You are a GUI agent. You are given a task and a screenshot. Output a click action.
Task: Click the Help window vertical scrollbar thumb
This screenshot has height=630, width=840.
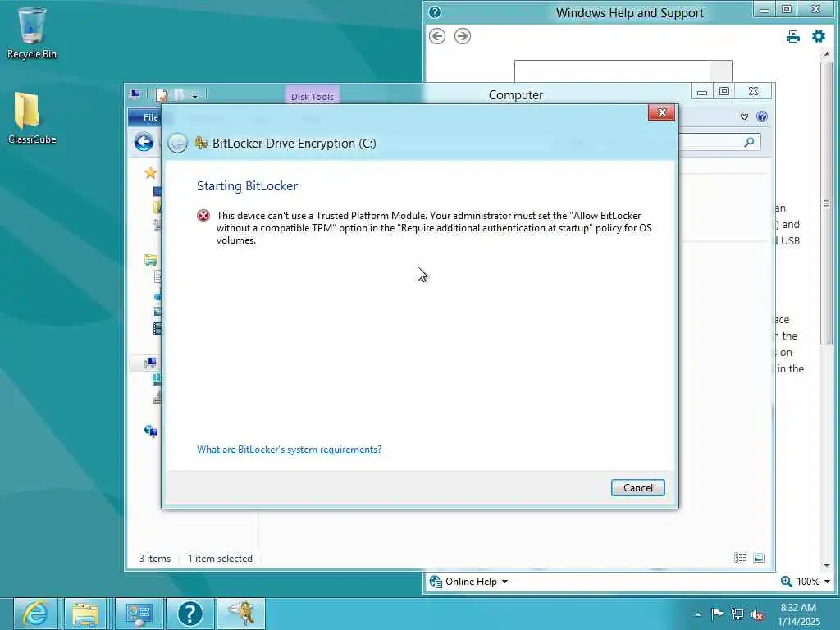coord(827,203)
